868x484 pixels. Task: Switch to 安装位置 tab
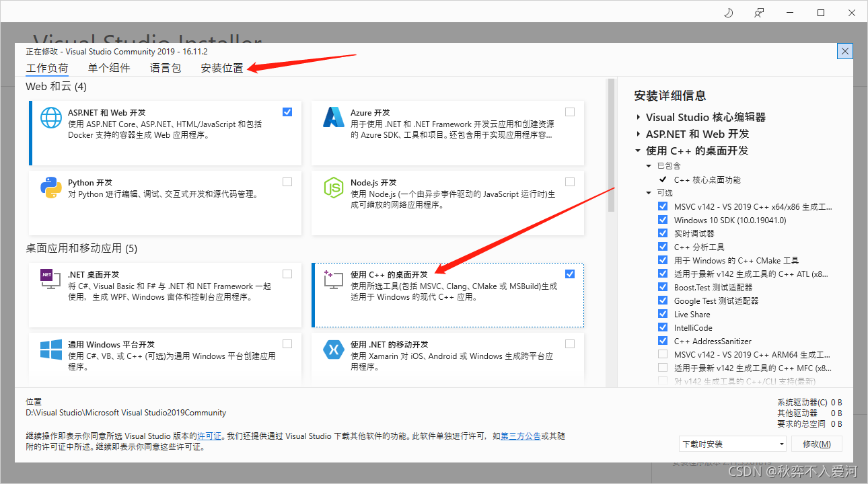[x=222, y=68]
